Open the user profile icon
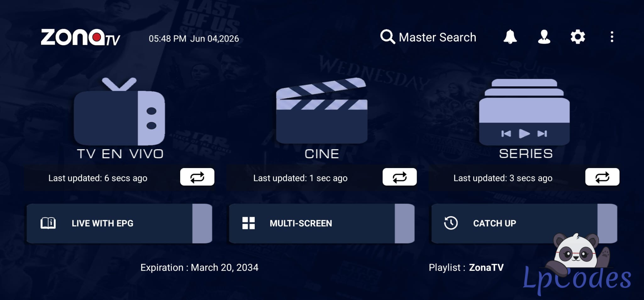 click(x=544, y=37)
